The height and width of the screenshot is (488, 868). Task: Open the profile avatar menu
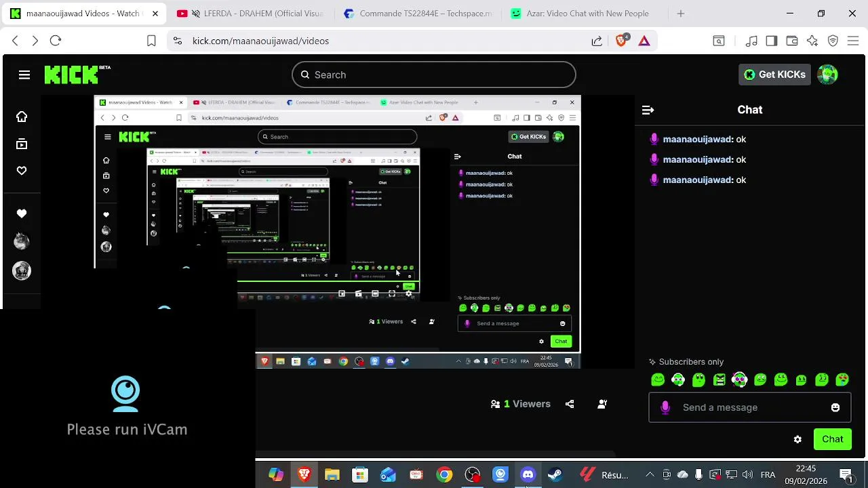click(x=827, y=75)
